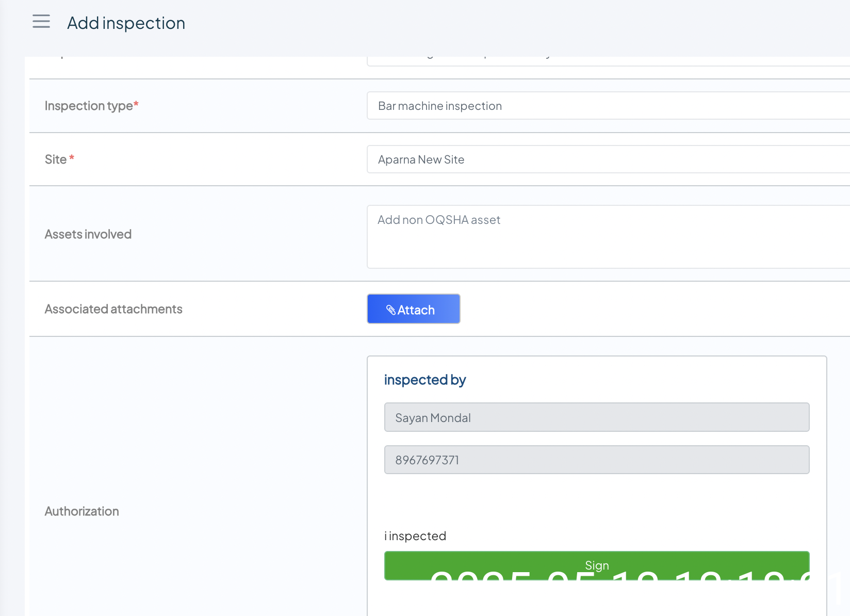Click the partially hidden field at top
850x616 pixels.
tap(608, 60)
